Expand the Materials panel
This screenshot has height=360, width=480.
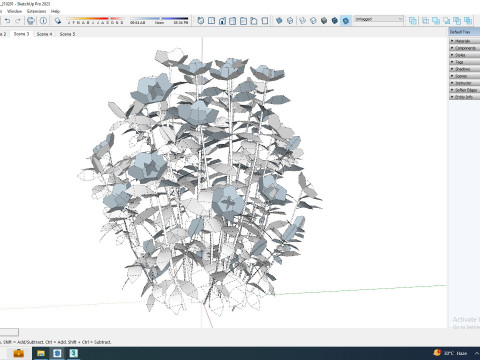(465, 41)
